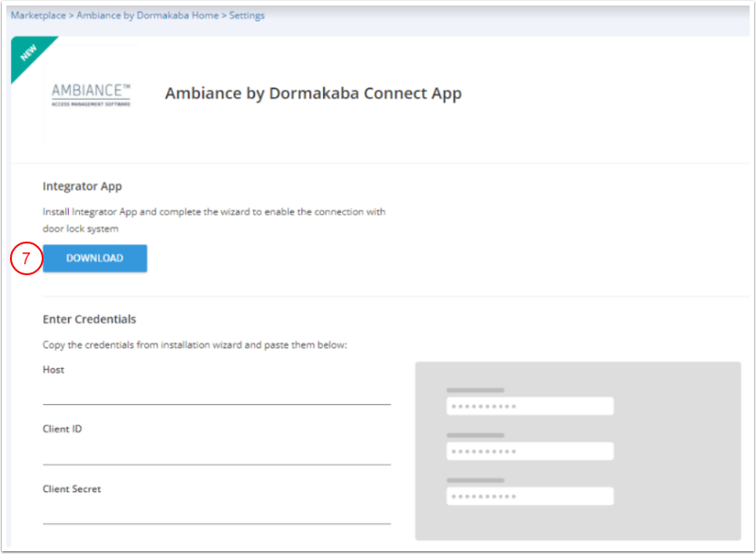This screenshot has height=554, width=756.
Task: Click the Client ID field label
Action: (x=63, y=429)
